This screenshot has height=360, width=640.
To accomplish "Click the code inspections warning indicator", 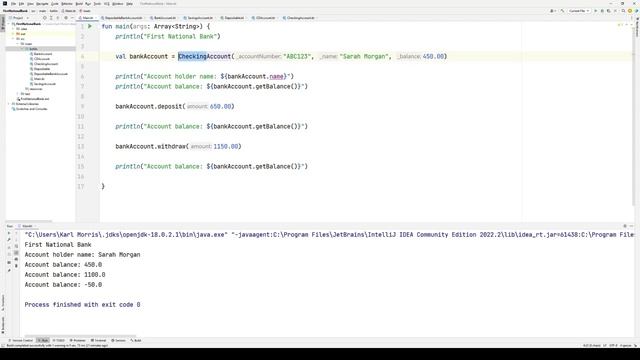I will [621, 25].
